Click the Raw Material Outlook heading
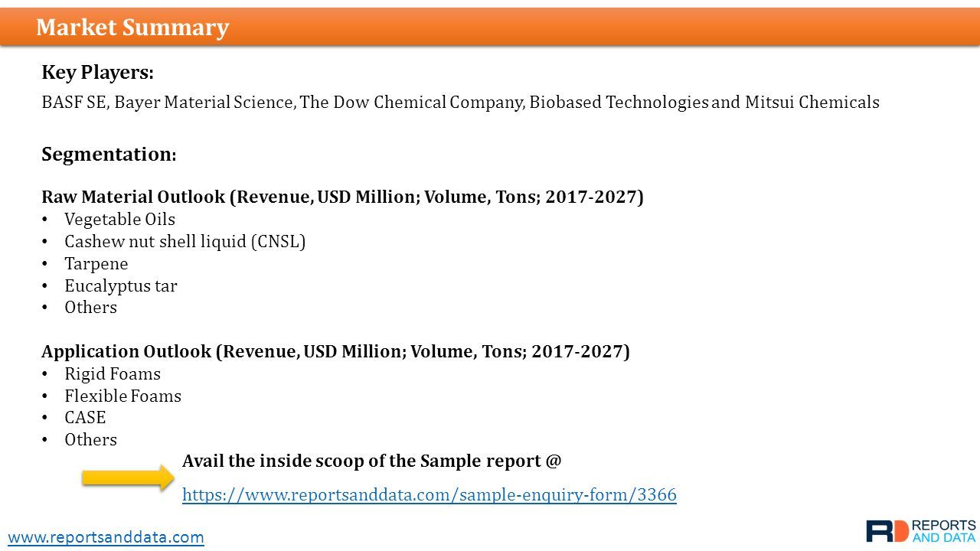Screen dimensions: 980x551 click(x=342, y=197)
